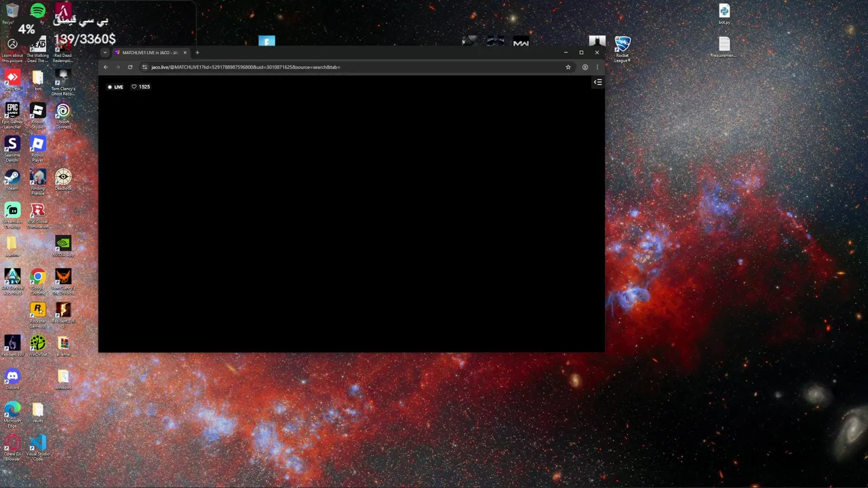
Task: Go forward in the Chrome window
Action: [x=117, y=67]
